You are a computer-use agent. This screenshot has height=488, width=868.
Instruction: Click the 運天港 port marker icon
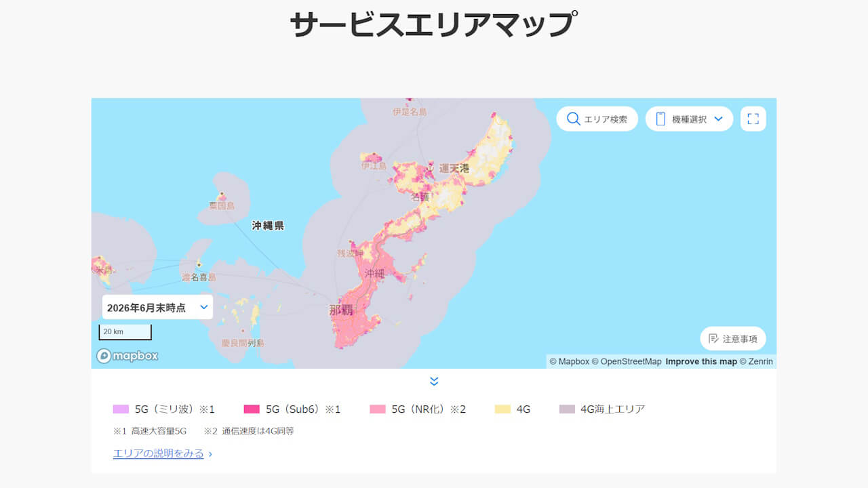click(x=430, y=168)
